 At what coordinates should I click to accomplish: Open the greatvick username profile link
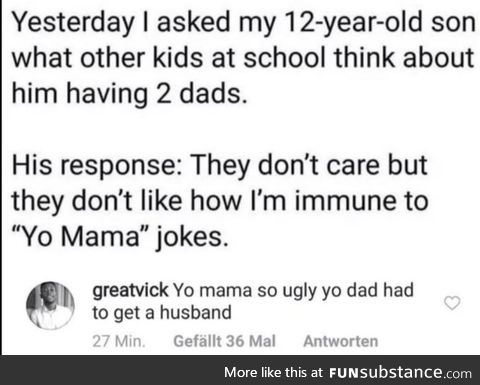pyautogui.click(x=130, y=290)
